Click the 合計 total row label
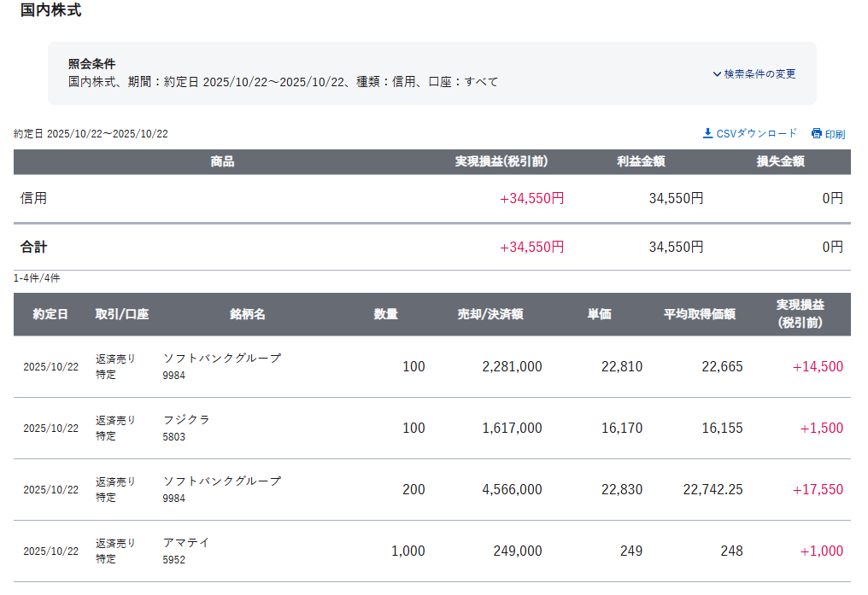868x595 pixels. click(x=34, y=247)
